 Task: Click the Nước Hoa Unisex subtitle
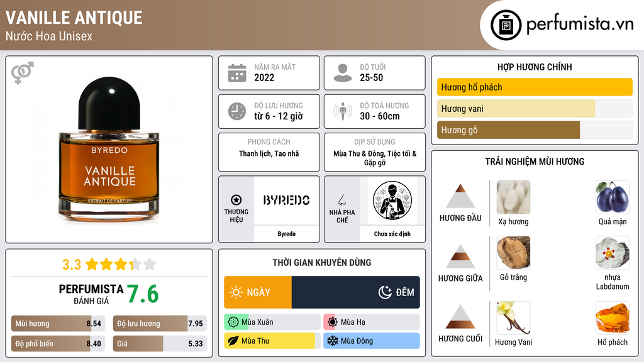[x=49, y=36]
